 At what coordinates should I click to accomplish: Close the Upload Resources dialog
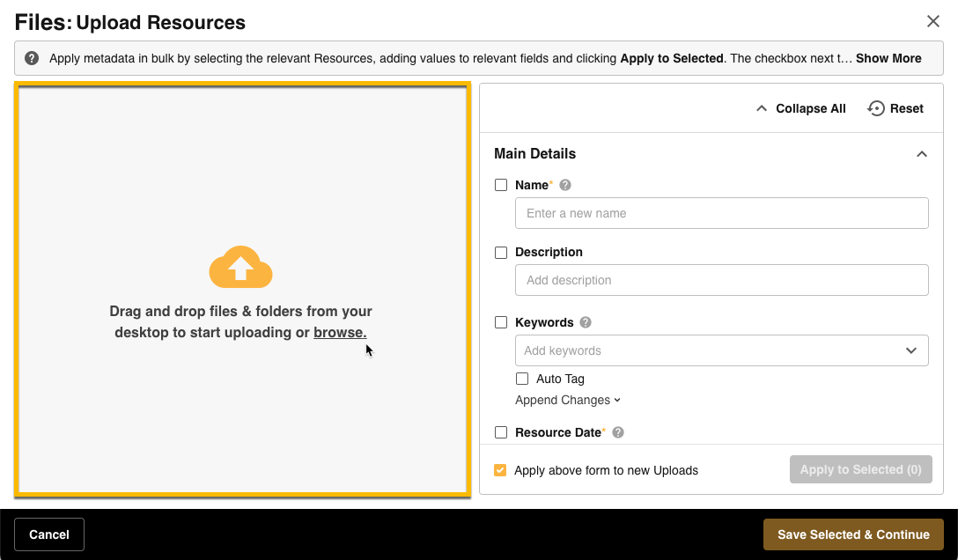pyautogui.click(x=933, y=22)
